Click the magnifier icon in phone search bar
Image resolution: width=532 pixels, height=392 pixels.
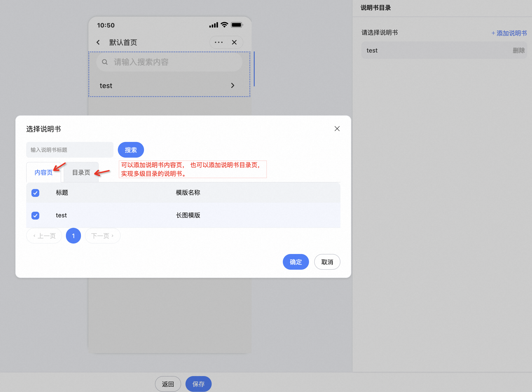click(x=105, y=62)
